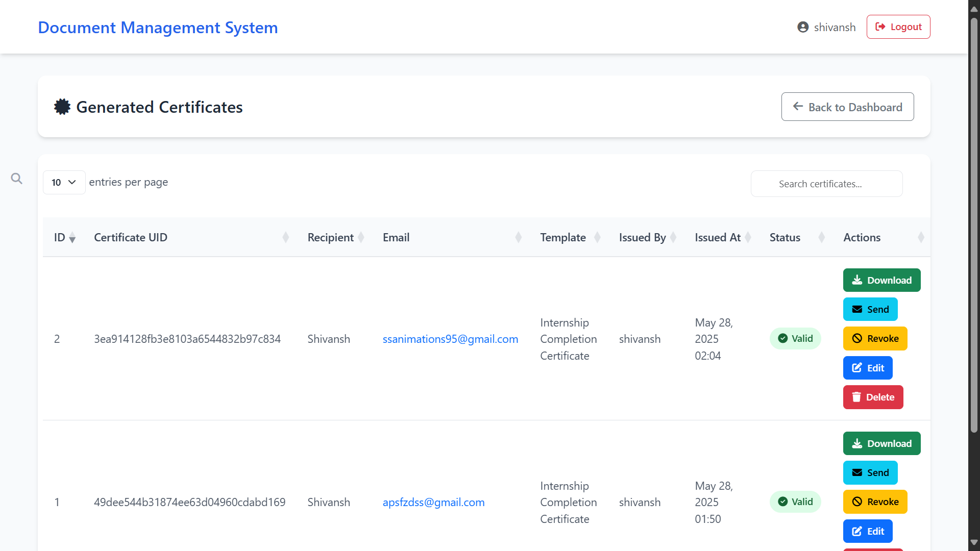980x551 pixels.
Task: Click the envelope icon on the Send button
Action: pos(856,309)
